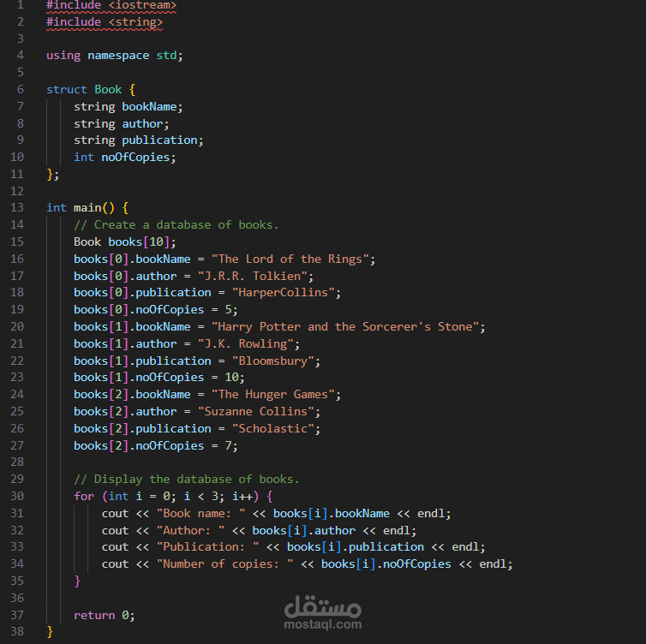Click string "Harry Potter and the Sorcerer's Stone"

click(x=344, y=326)
